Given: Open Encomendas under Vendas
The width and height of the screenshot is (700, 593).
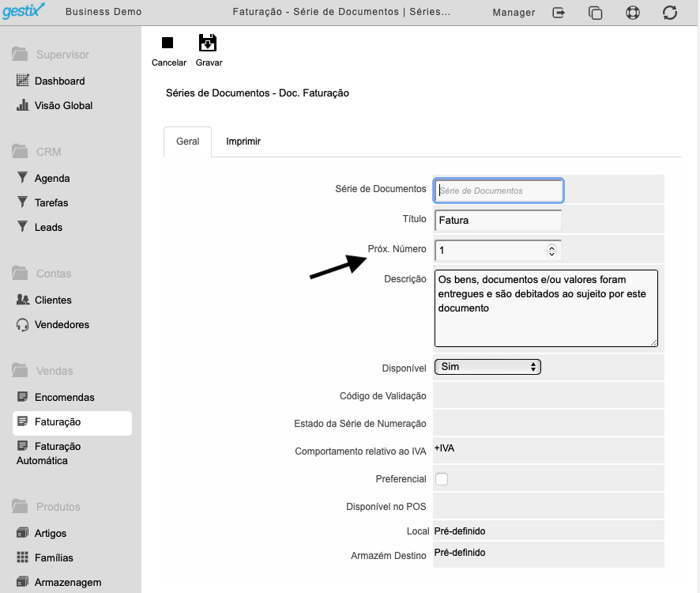Looking at the screenshot, I should 65,397.
